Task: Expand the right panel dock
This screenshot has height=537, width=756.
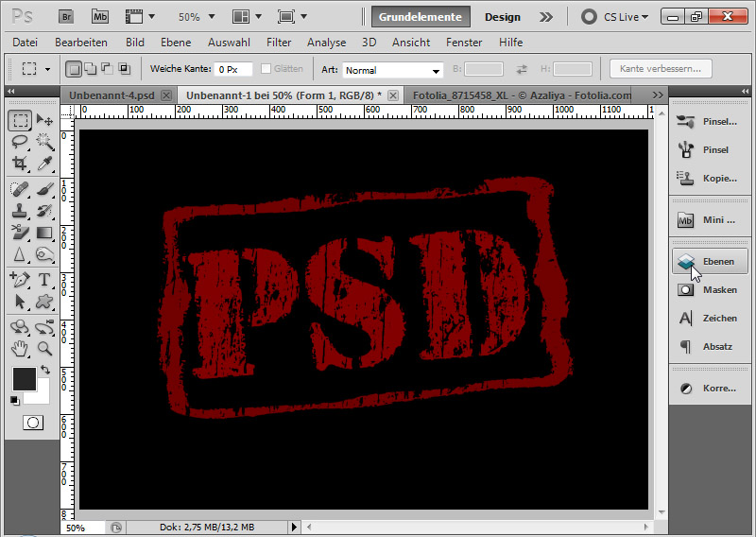Action: (x=746, y=91)
